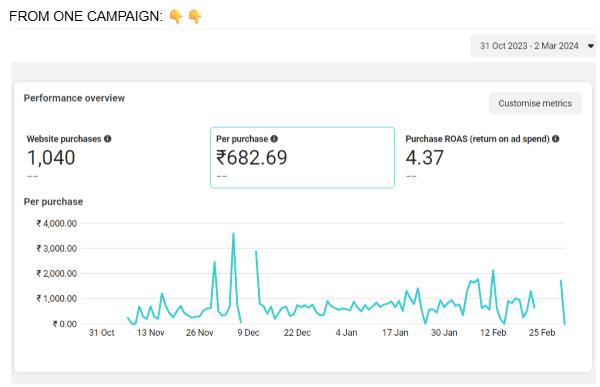Screen dimensions: 600x387
Task: Click the info icon beside Per purchase metric
Action: 274,139
